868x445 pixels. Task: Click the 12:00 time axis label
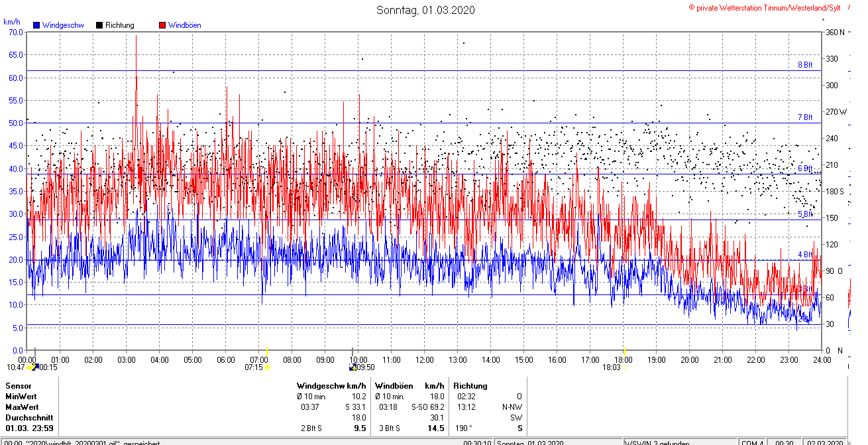point(425,360)
